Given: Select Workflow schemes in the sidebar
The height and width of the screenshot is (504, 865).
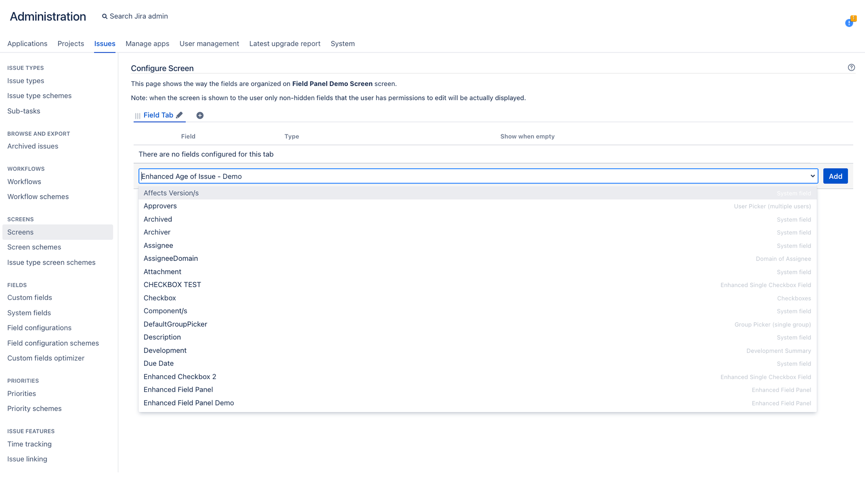Looking at the screenshot, I should 38,196.
